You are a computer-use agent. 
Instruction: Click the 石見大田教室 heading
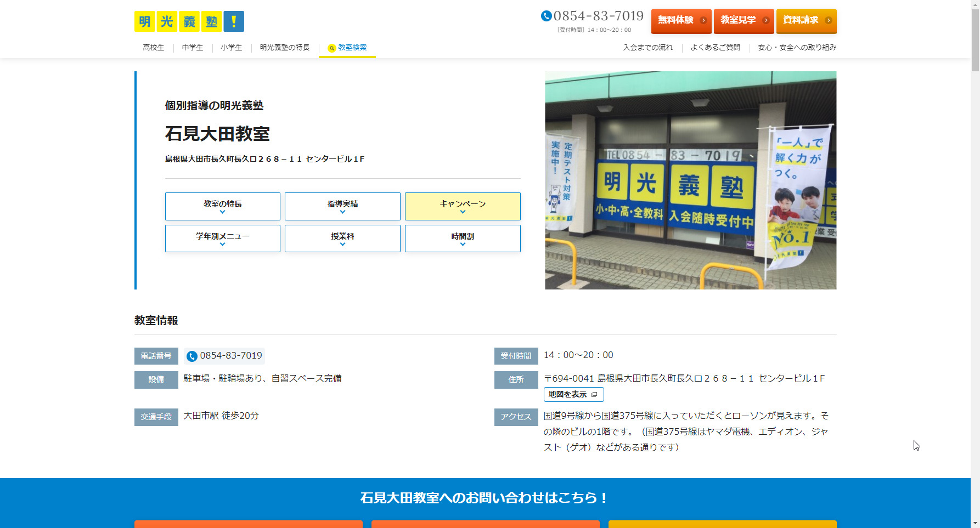217,134
